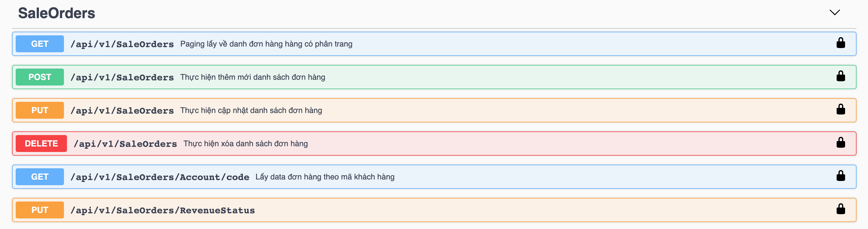Image resolution: width=868 pixels, height=229 pixels.
Task: Click lock icon on POST SaleOrders row
Action: [840, 76]
